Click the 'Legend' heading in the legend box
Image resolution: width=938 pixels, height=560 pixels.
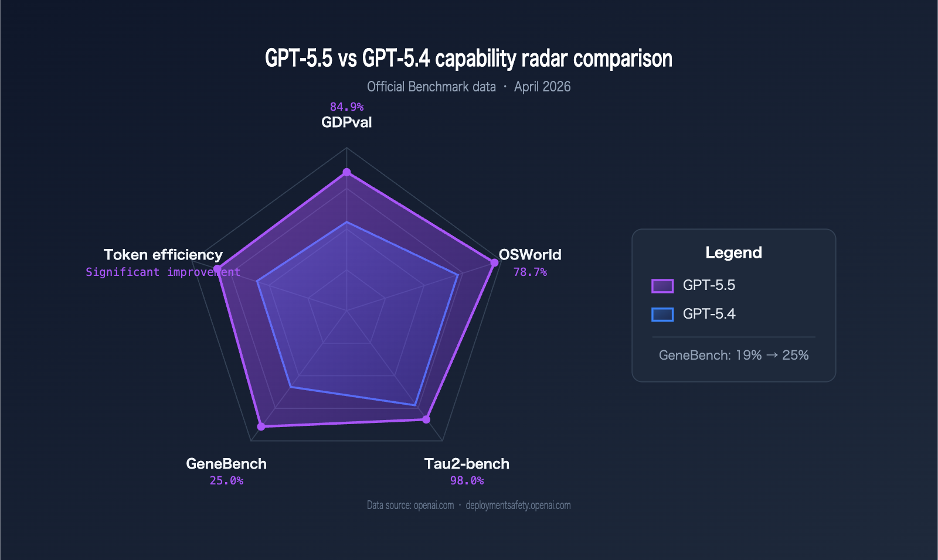coord(733,252)
